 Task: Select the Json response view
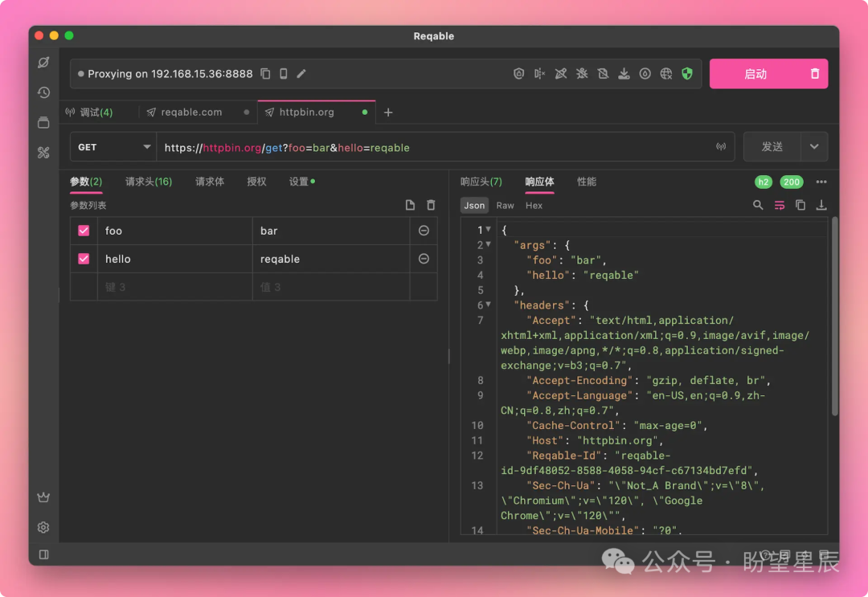474,205
